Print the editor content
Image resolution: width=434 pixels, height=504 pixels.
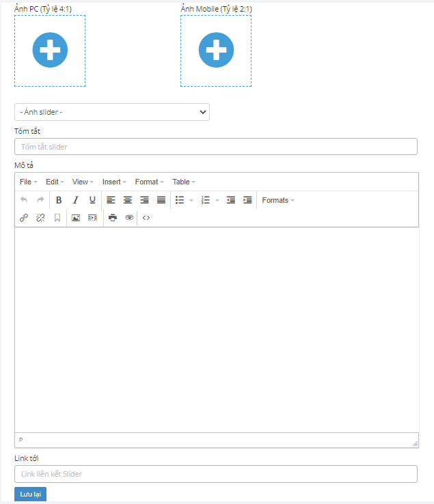click(113, 218)
